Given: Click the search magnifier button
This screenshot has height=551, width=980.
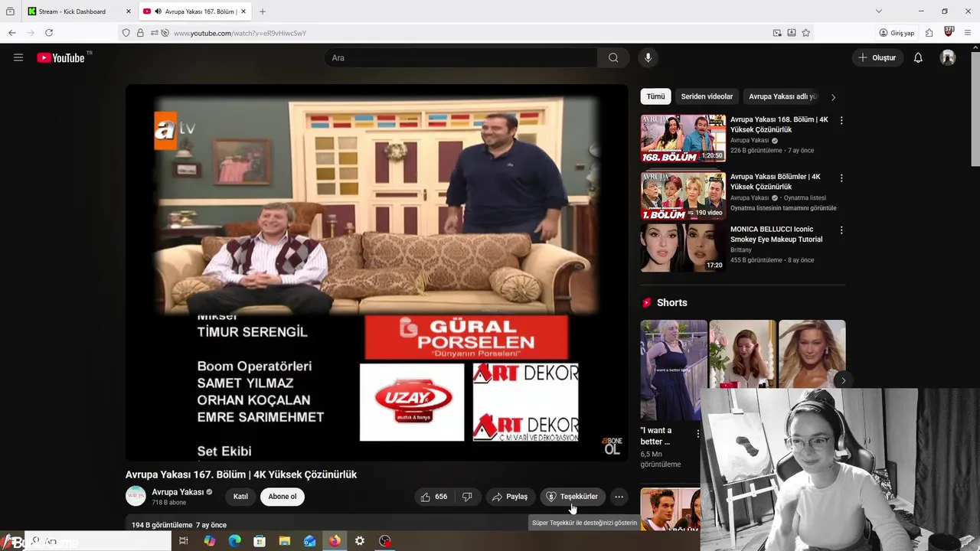Looking at the screenshot, I should click(x=613, y=57).
